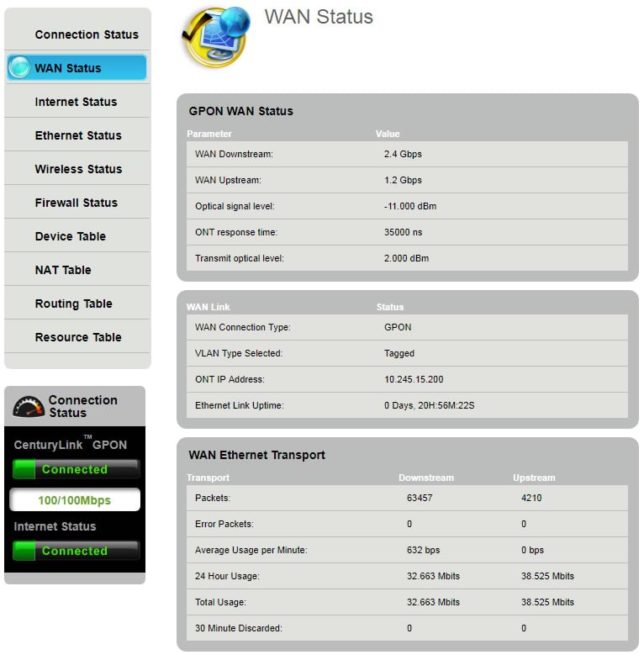Click the speedometer gauge icon
The height and width of the screenshot is (660, 644).
click(29, 407)
